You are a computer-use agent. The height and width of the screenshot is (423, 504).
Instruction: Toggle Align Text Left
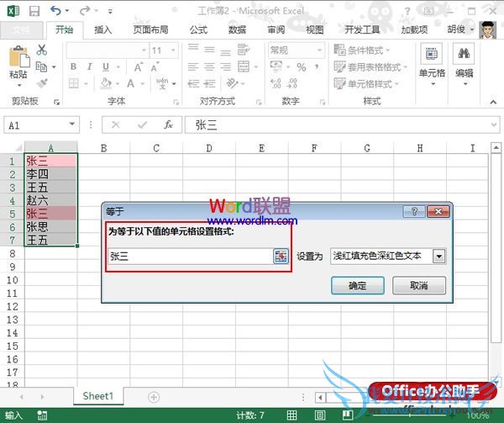pos(193,67)
